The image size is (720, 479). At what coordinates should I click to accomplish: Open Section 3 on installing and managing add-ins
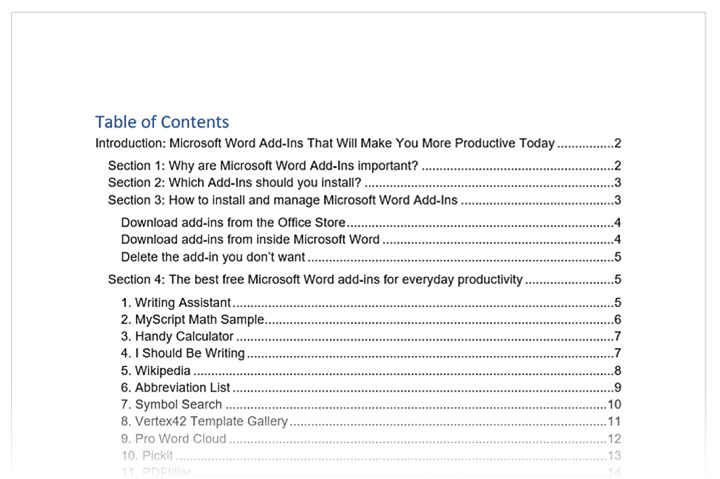(x=282, y=200)
